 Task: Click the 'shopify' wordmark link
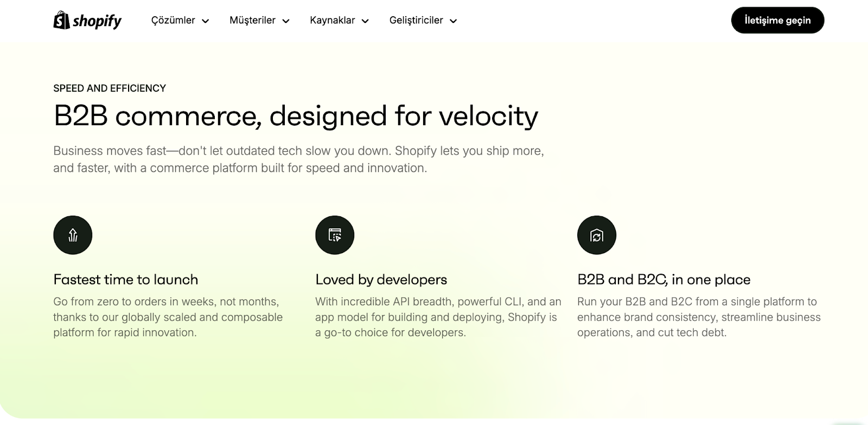coord(97,21)
